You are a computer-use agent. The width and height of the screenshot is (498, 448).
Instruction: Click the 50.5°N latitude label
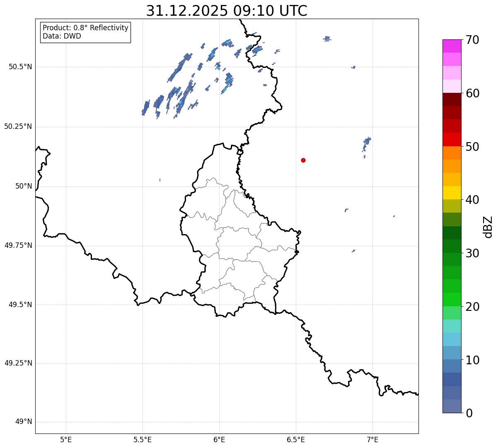[20, 67]
